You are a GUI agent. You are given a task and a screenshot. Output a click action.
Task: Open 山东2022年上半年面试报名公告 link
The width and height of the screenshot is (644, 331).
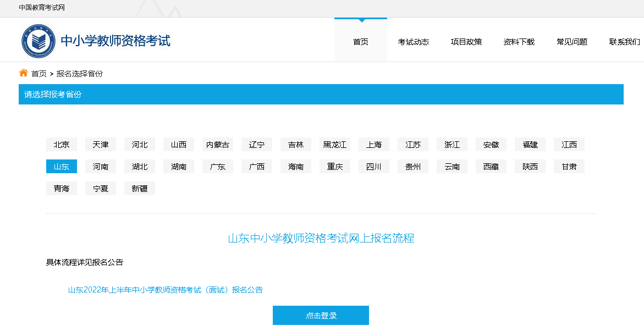tap(165, 290)
